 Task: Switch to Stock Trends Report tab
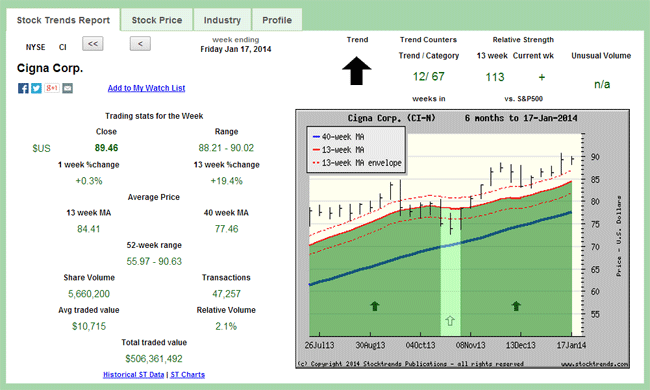pos(63,20)
